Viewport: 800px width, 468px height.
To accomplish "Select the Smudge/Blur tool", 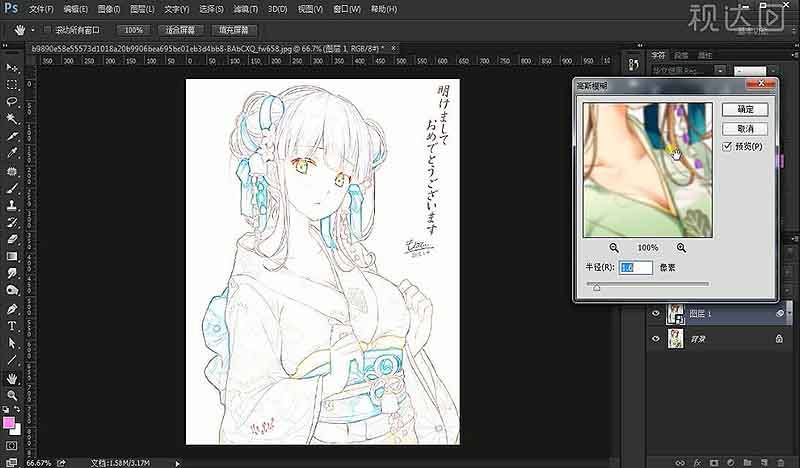I will click(x=12, y=274).
